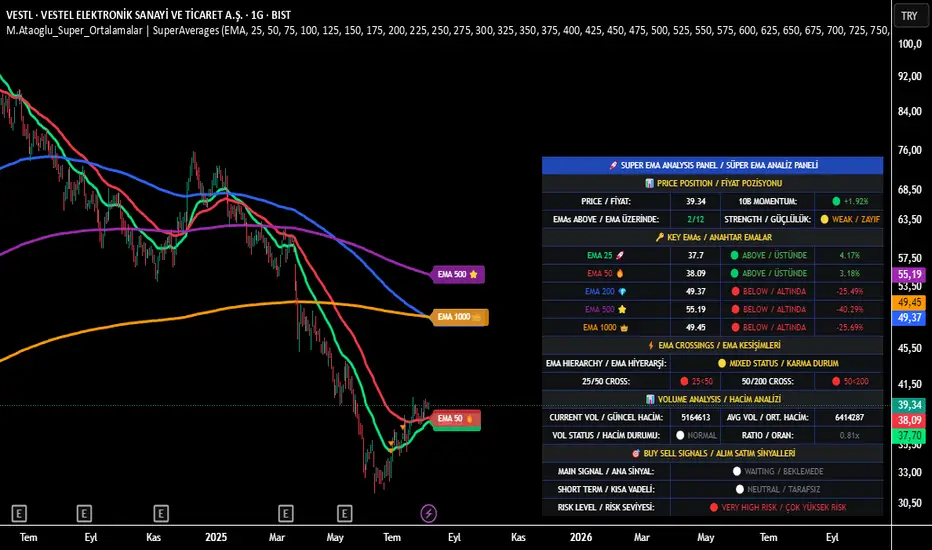Click the orange EMA 1000 crown label on chart
932x550 pixels.
pos(458,316)
